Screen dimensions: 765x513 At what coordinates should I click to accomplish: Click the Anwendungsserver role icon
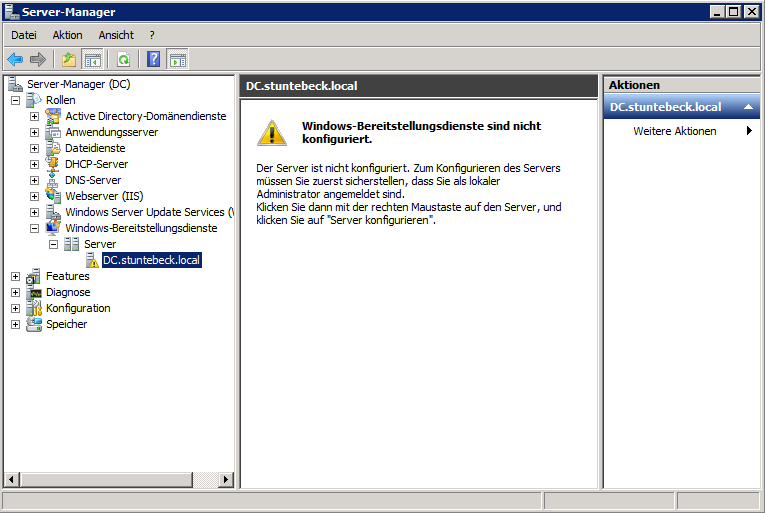point(53,132)
